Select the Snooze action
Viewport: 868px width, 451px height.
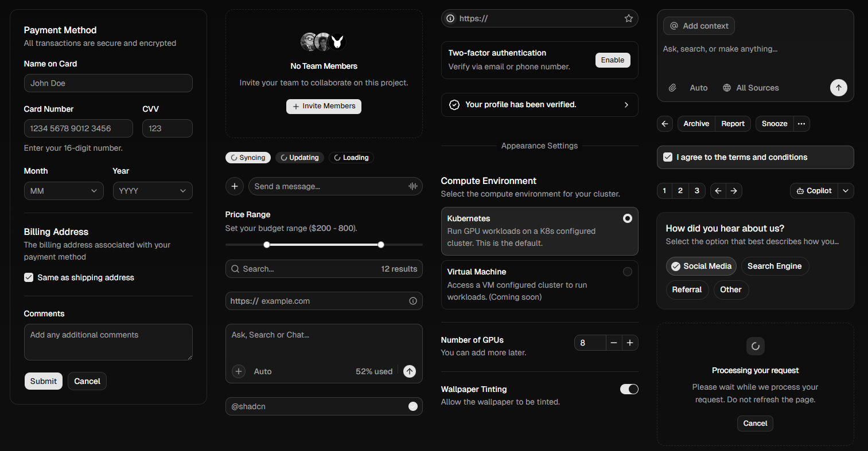tap(774, 124)
